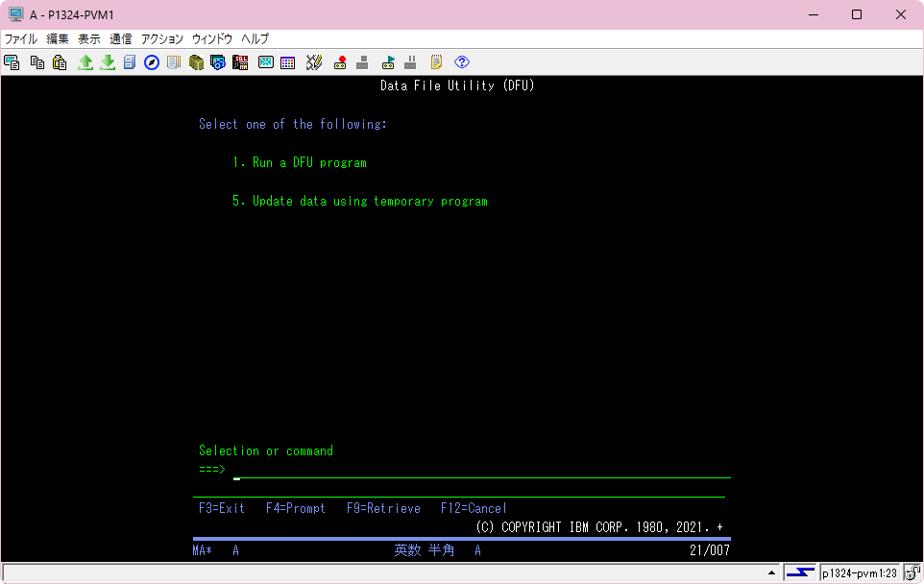
Task: Click the session monitor icon in title bar
Action: [16, 14]
